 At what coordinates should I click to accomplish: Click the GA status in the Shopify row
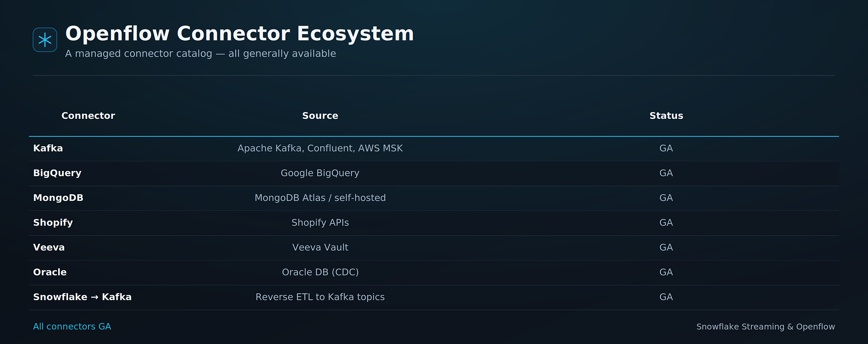[x=666, y=223]
